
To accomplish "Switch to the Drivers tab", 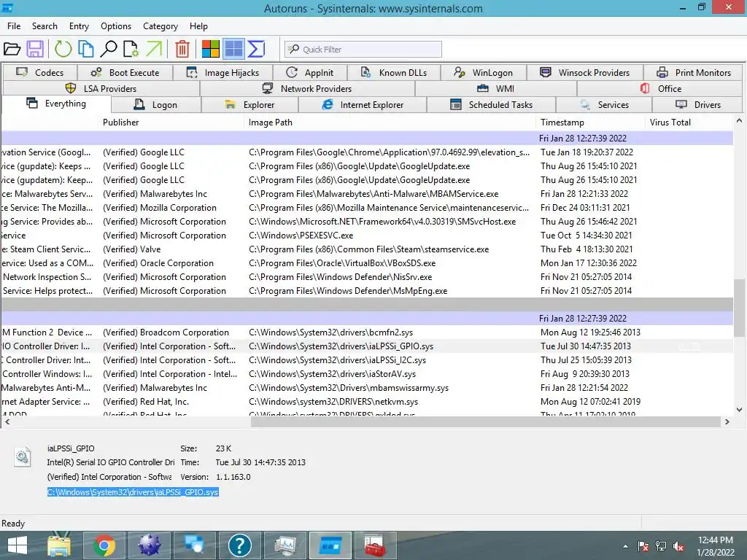I will click(x=698, y=105).
